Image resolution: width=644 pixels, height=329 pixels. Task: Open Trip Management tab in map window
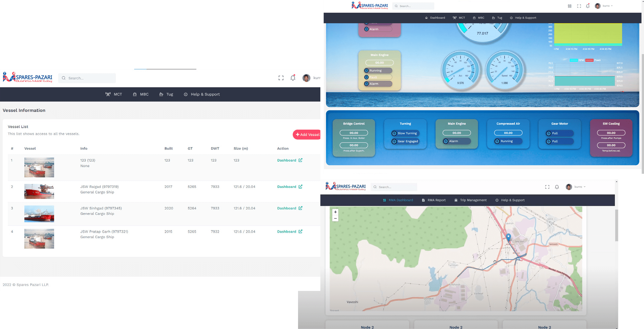(x=470, y=200)
